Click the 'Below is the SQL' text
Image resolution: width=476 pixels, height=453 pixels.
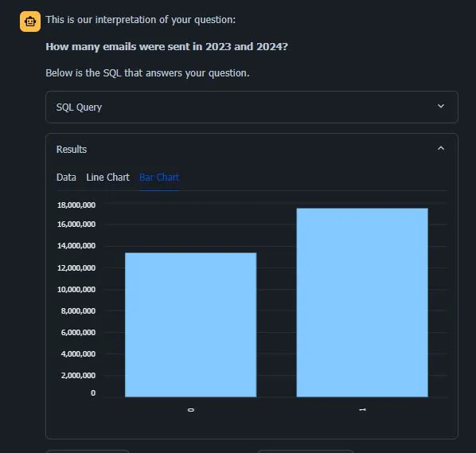(x=147, y=73)
